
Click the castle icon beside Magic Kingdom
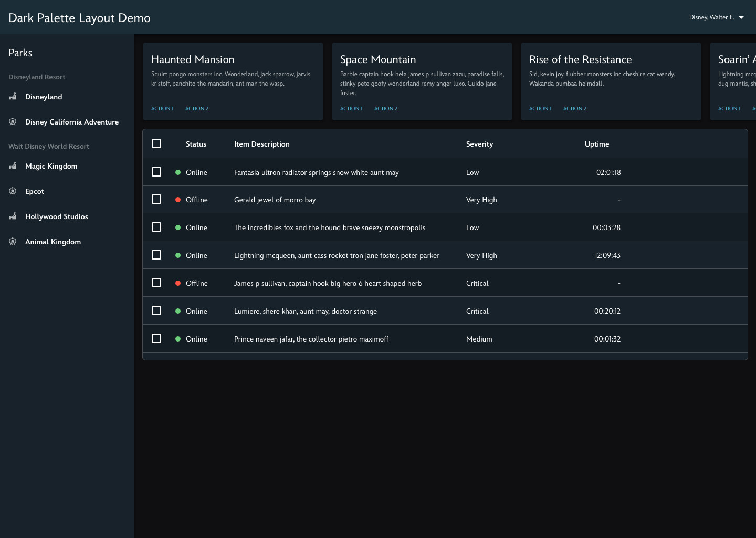[13, 166]
